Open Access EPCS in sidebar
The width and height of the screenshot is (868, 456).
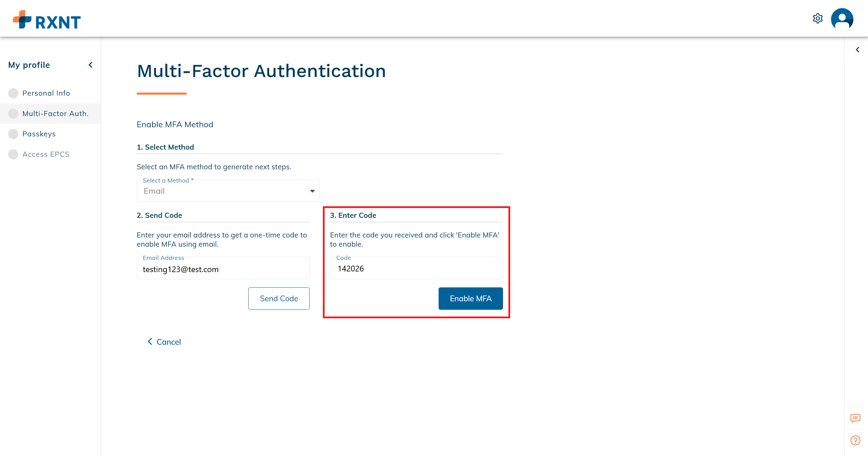click(x=46, y=154)
